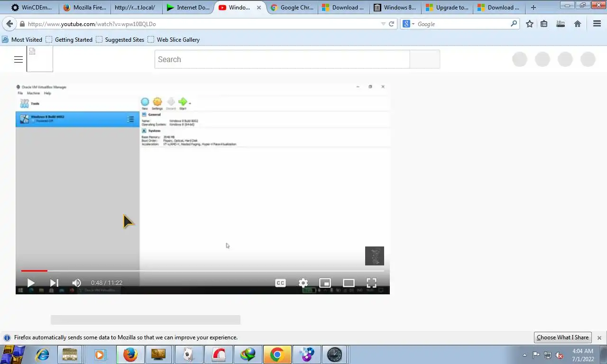The width and height of the screenshot is (607, 364).
Task: Mute the video volume
Action: (x=76, y=283)
